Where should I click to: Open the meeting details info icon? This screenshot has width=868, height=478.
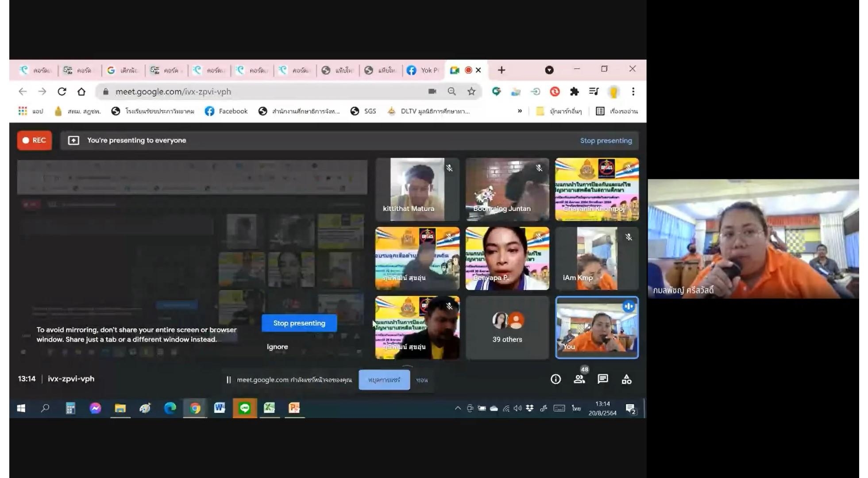point(556,379)
